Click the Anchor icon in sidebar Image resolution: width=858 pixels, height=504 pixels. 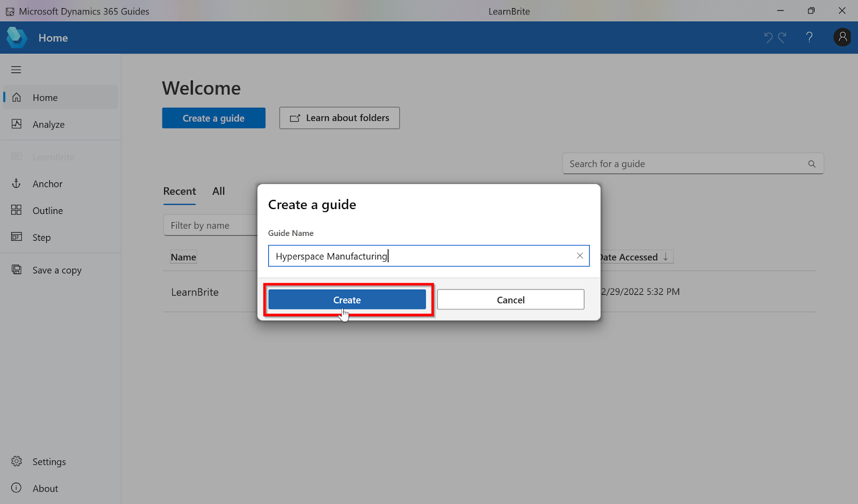17,183
